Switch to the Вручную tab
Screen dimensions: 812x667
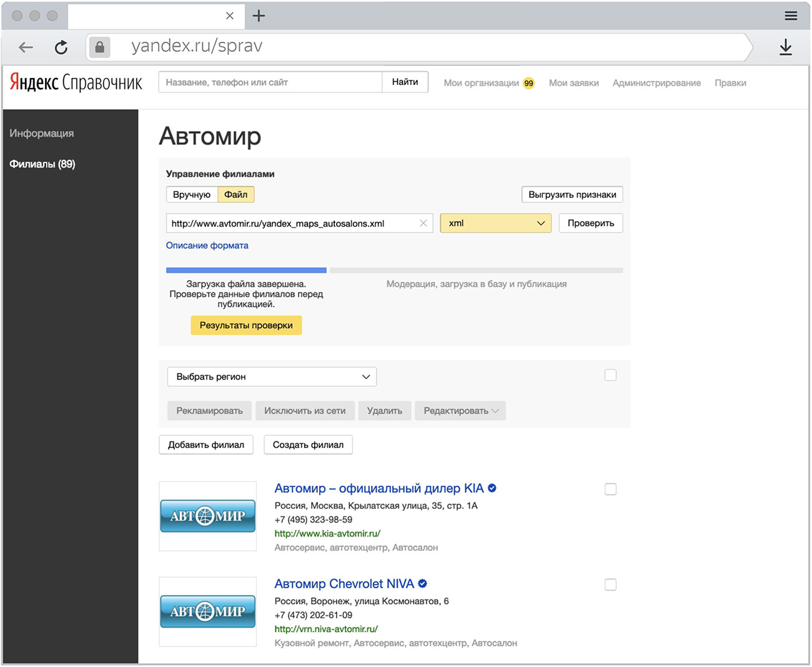tap(192, 194)
